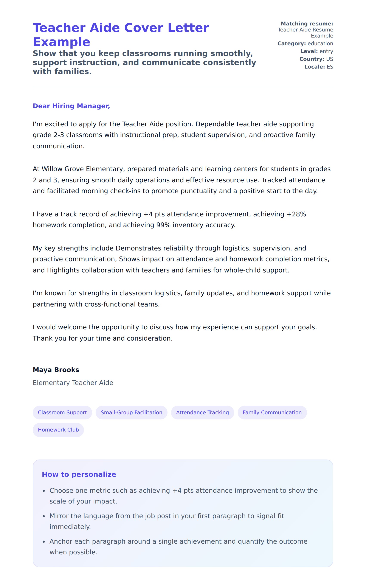Open the Teacher Aide Resume Example link
The image size is (366, 588).
tap(305, 33)
